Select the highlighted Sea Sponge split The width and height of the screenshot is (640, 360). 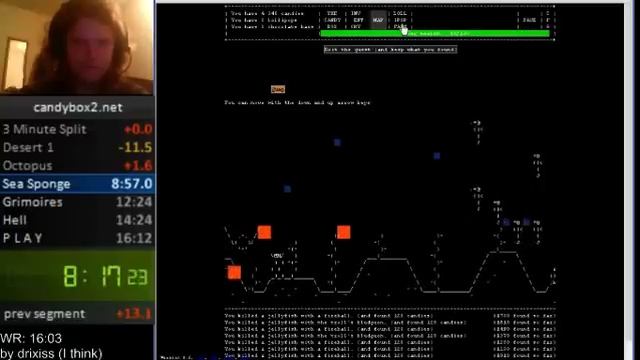coord(77,184)
